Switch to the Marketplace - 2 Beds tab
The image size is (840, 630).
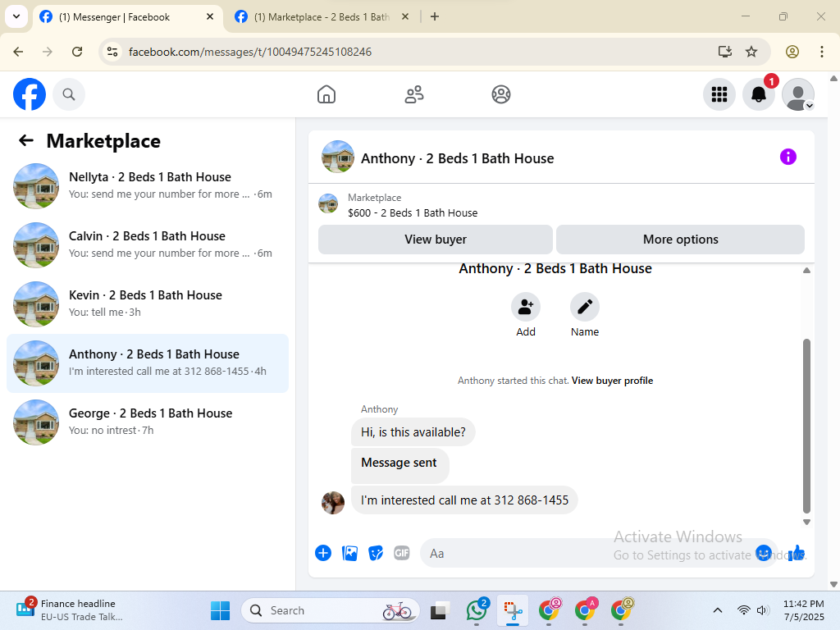pos(322,17)
